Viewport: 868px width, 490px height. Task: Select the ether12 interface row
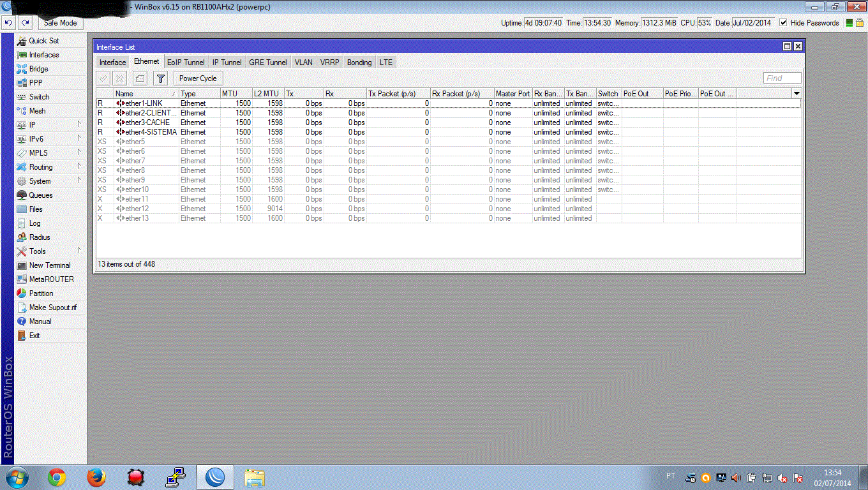pos(448,209)
